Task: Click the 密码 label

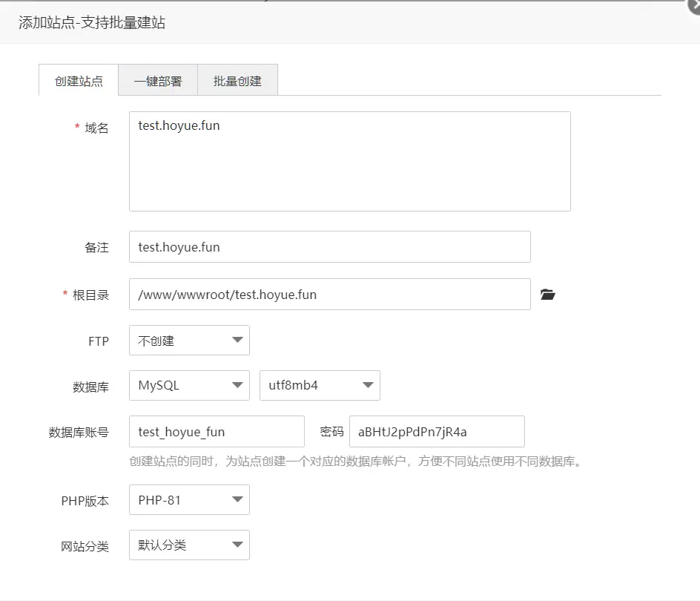Action: click(331, 432)
